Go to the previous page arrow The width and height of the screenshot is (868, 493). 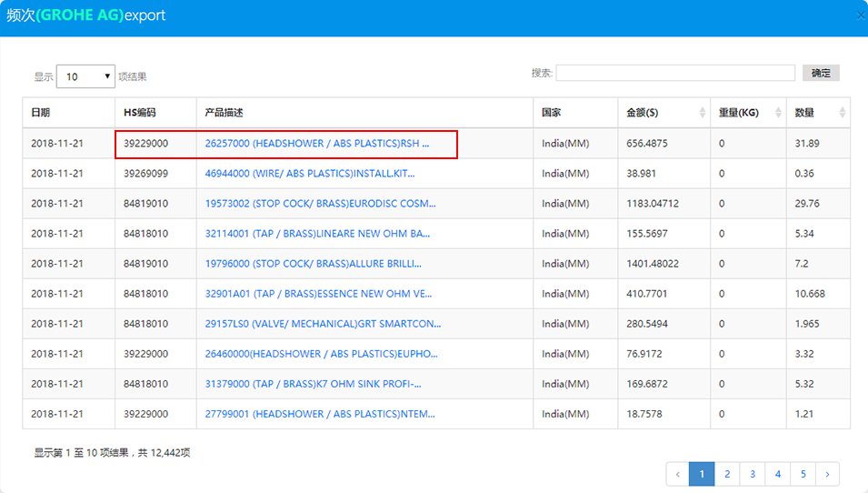[677, 474]
